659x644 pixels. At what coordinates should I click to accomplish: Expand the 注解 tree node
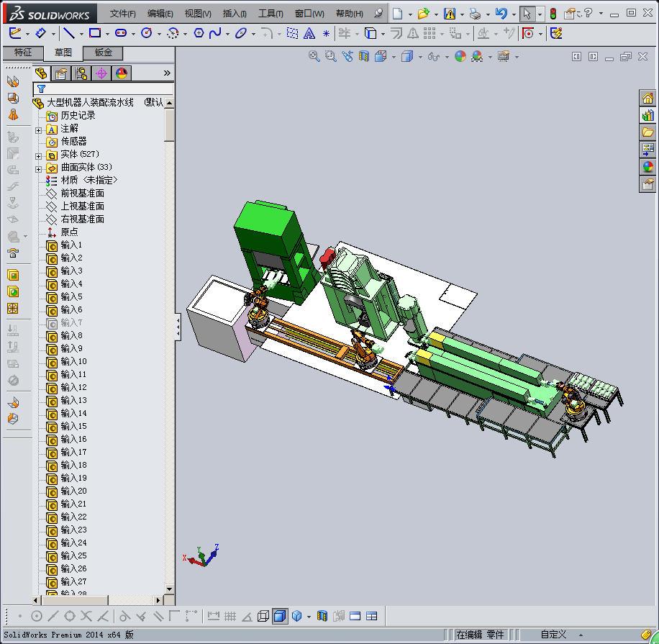pyautogui.click(x=38, y=130)
